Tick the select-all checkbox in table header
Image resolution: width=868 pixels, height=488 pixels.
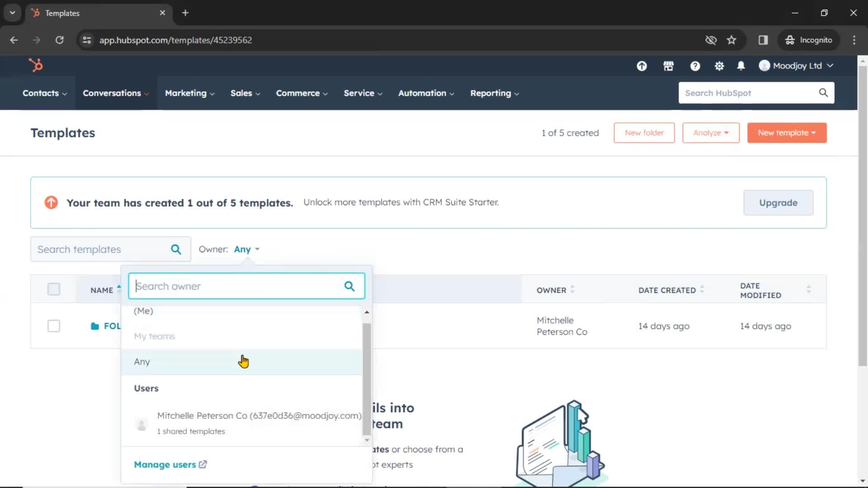pos(54,289)
